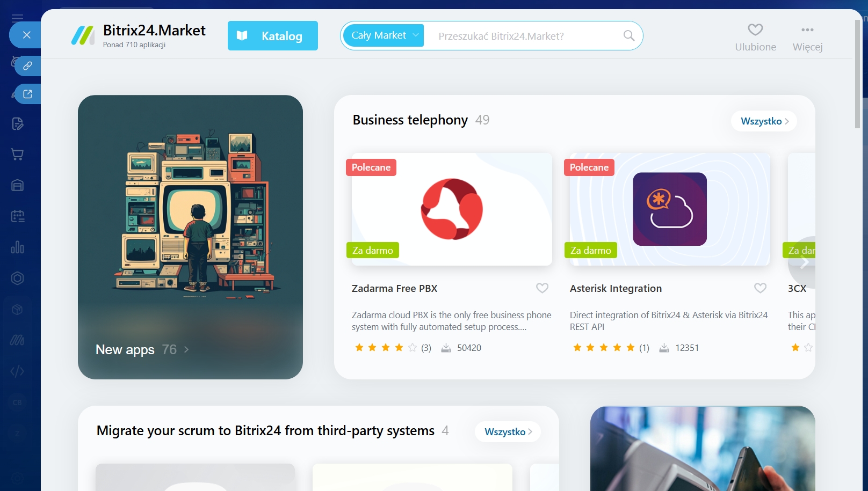Close the Market slider panel
Screen dimensions: 868x491
[26, 35]
